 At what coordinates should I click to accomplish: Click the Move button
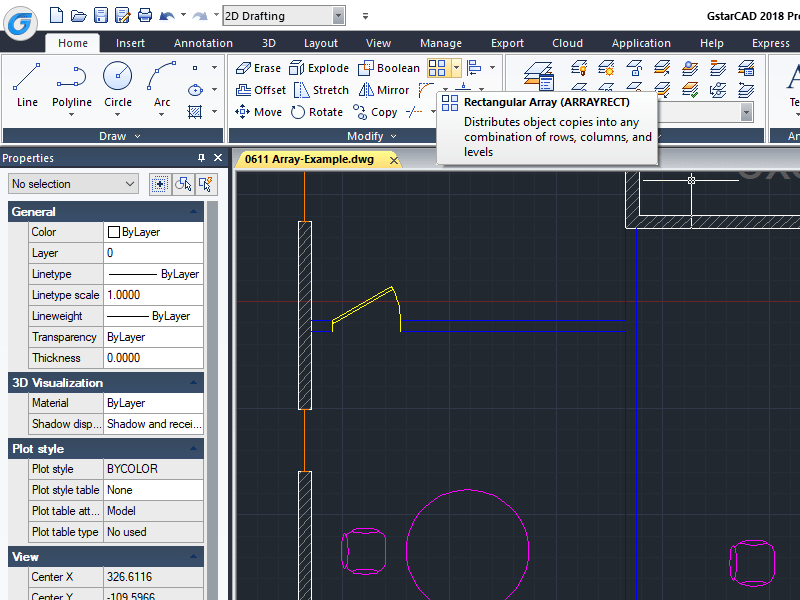pyautogui.click(x=258, y=112)
